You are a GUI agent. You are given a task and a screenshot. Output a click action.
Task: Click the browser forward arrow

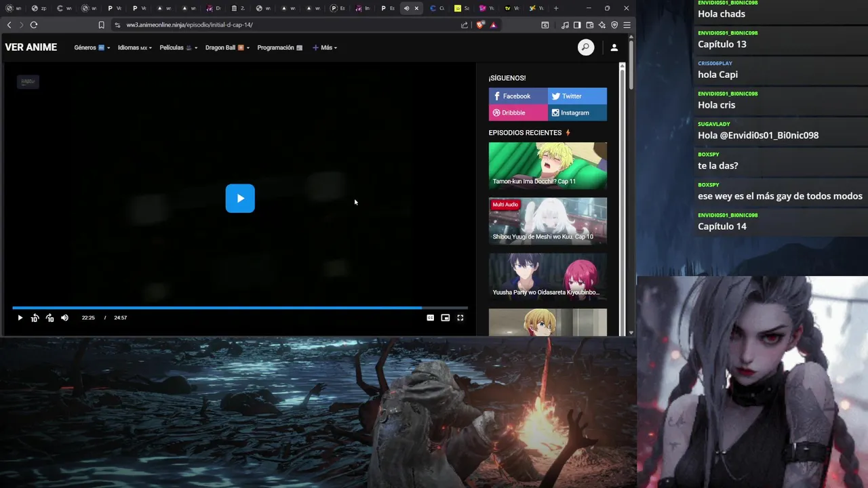tap(21, 24)
